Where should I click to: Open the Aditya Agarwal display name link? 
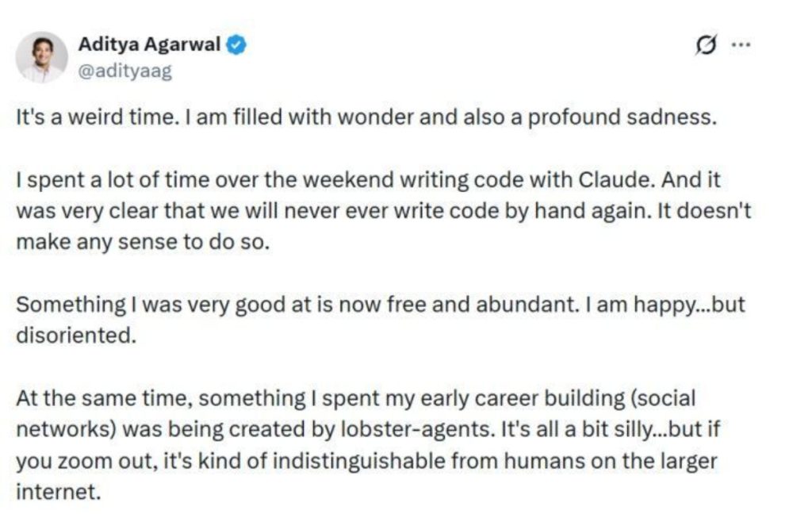coord(149,44)
